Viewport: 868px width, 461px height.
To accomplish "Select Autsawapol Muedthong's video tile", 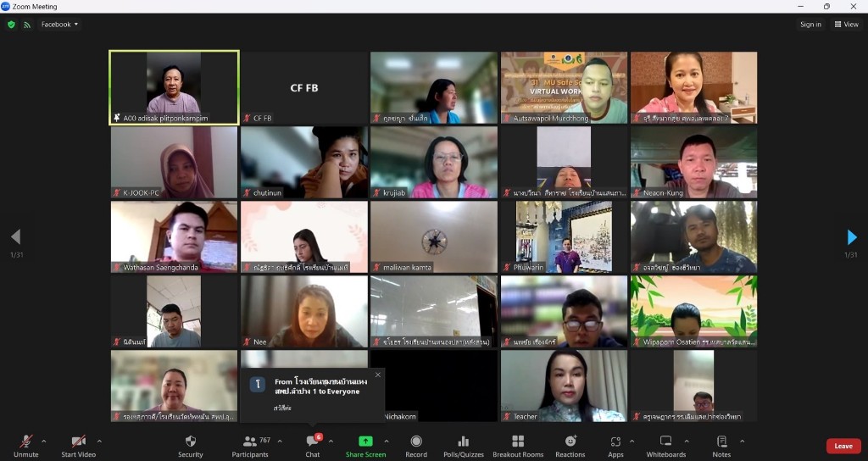I will [x=564, y=87].
